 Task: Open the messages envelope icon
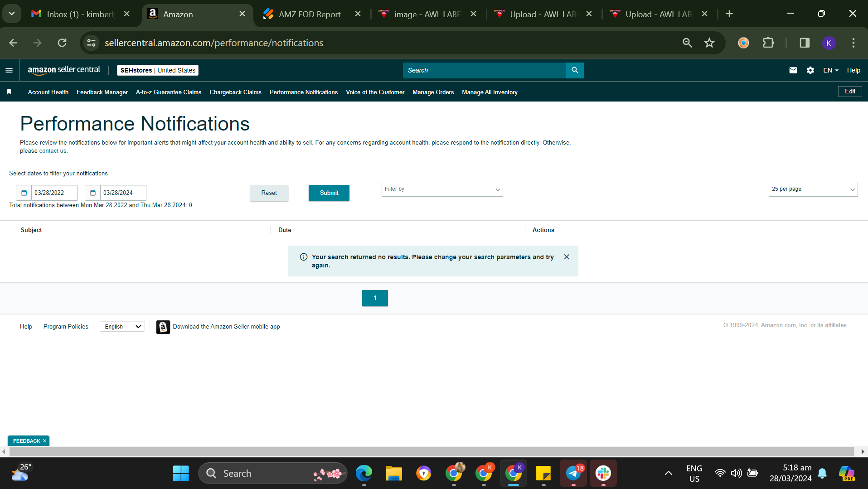pyautogui.click(x=793, y=70)
